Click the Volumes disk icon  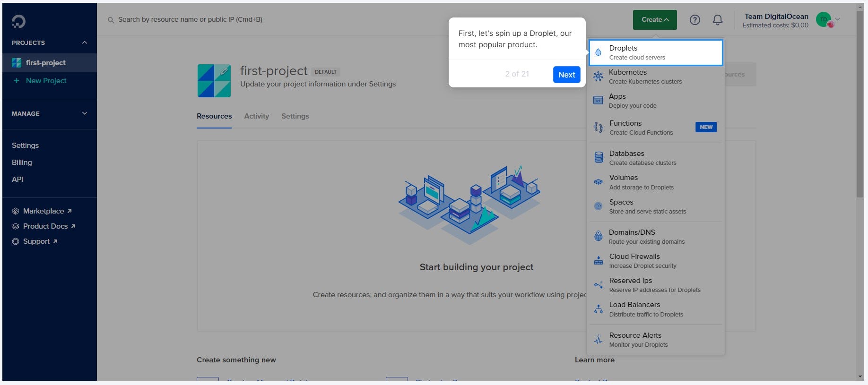[x=598, y=182]
